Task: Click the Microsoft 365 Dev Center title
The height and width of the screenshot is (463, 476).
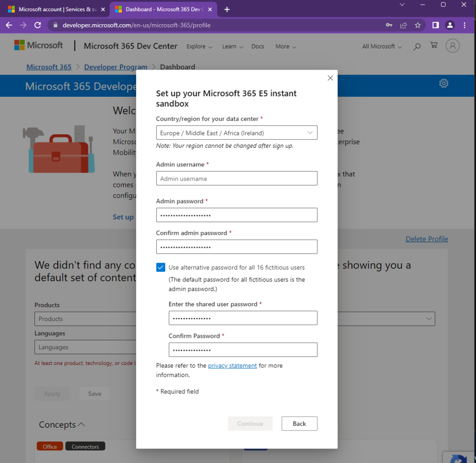Action: [x=131, y=46]
